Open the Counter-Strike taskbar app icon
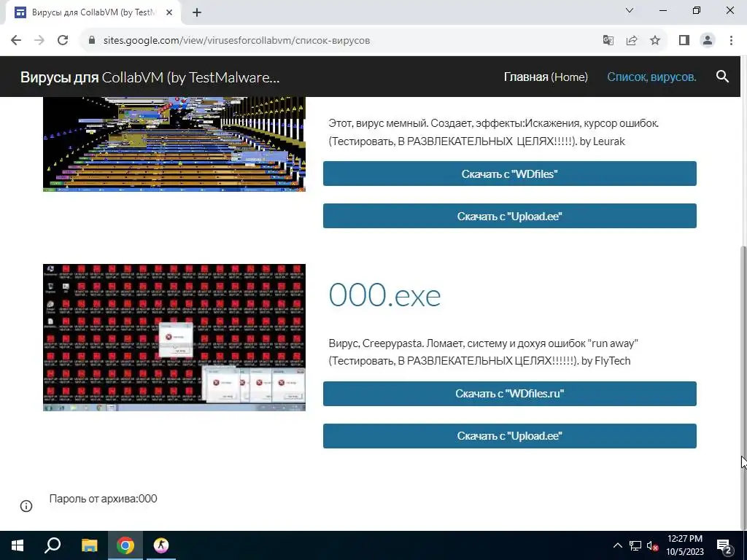The image size is (747, 560). [x=161, y=545]
